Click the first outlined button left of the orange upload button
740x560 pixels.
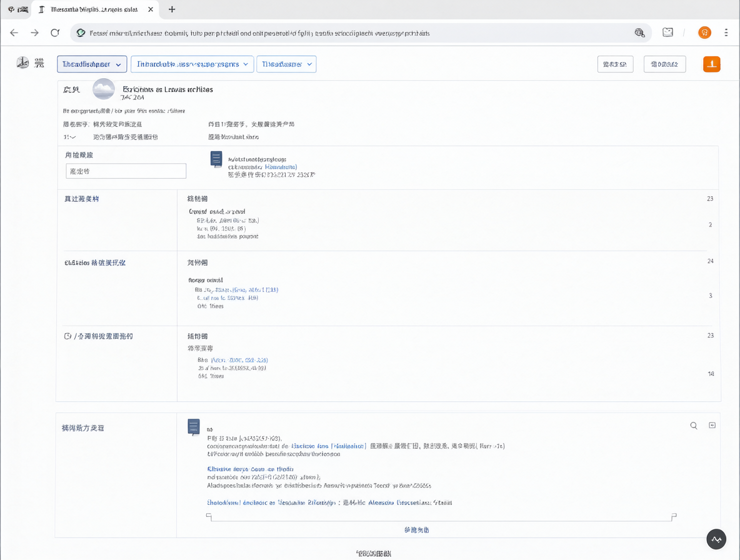(615, 64)
